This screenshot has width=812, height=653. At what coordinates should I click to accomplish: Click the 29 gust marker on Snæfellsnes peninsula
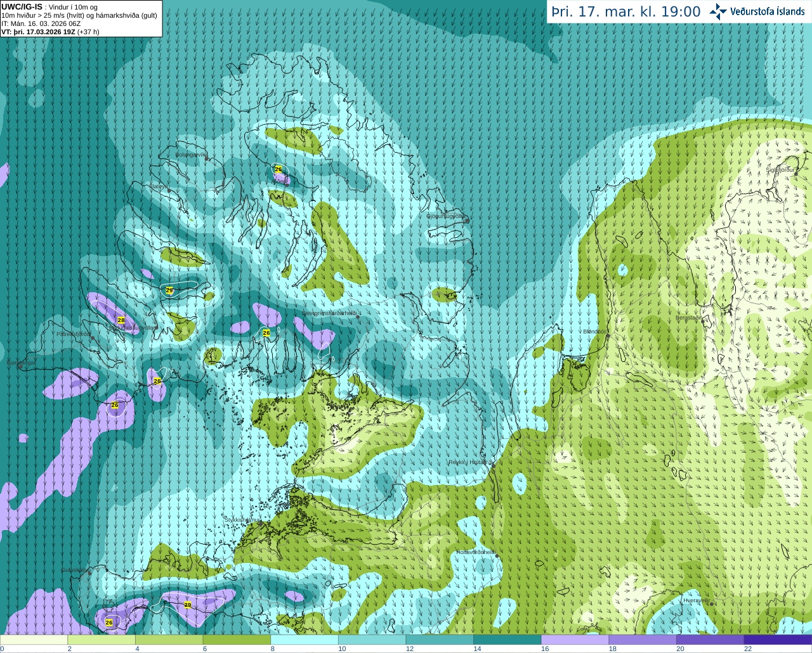pos(188,605)
